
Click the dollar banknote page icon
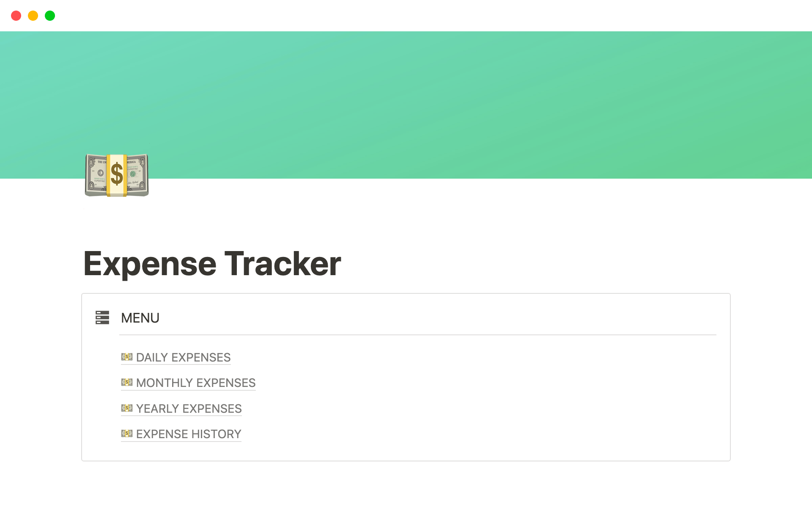117,175
